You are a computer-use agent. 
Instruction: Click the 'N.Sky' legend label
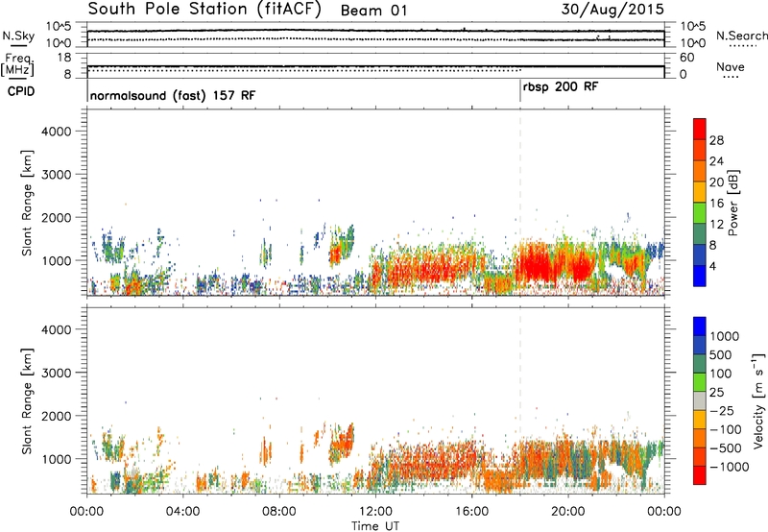pyautogui.click(x=18, y=36)
